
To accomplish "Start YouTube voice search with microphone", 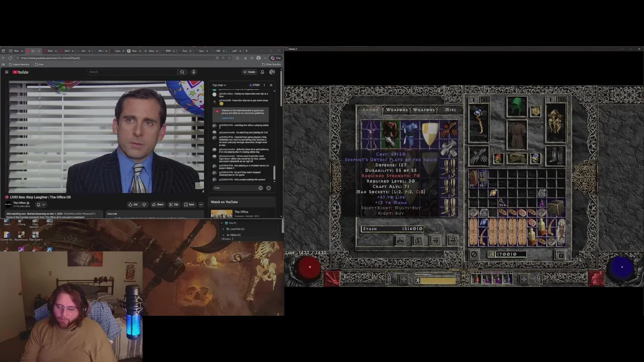I will [x=193, y=72].
